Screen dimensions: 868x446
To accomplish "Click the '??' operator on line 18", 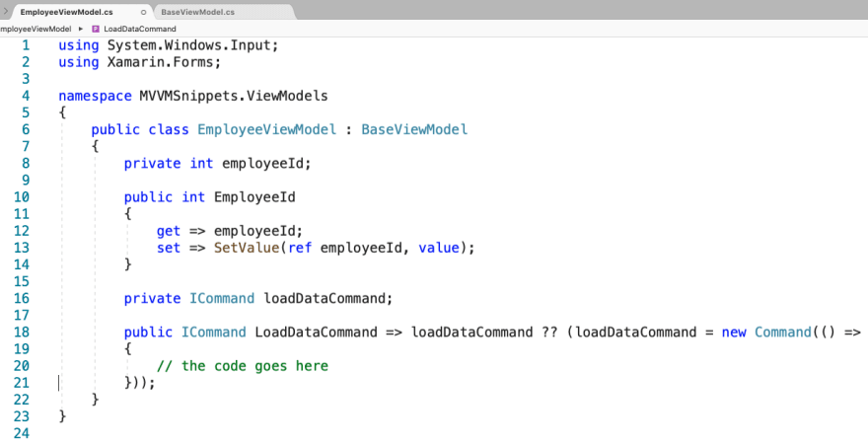I will point(549,333).
